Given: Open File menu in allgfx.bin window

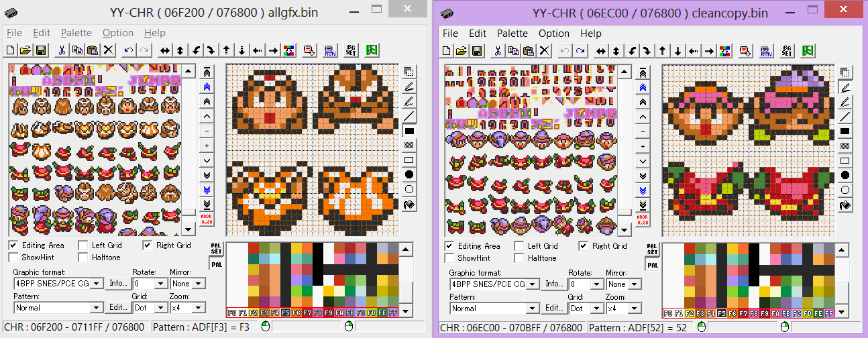Looking at the screenshot, I should click(x=14, y=33).
